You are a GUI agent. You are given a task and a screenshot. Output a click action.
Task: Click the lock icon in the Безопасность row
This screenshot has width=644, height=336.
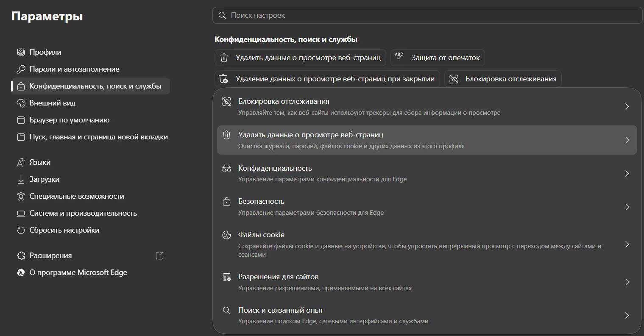(x=226, y=202)
